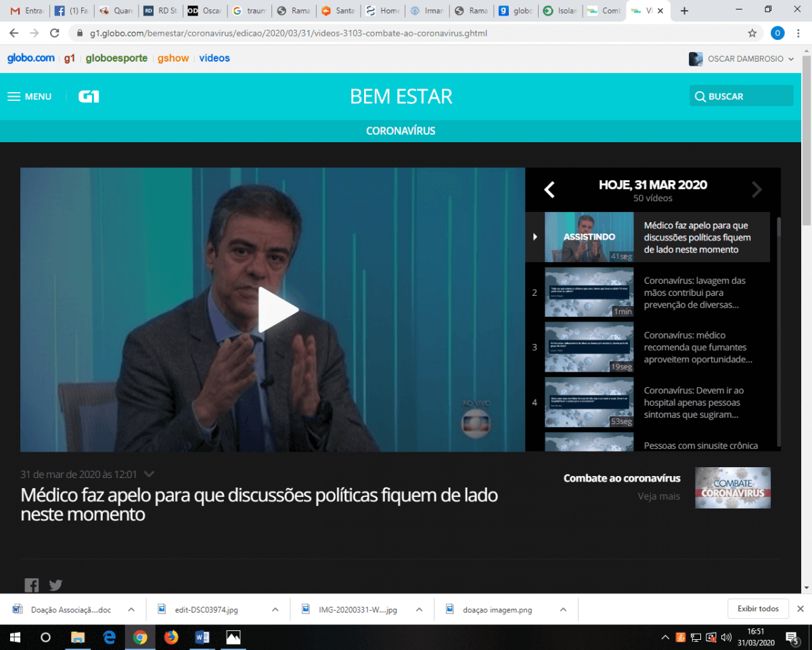Open Firefox from taskbar
This screenshot has width=812, height=650.
pos(171,637)
